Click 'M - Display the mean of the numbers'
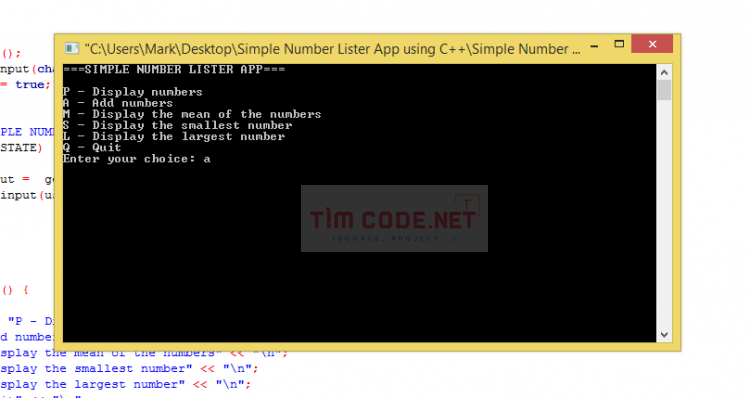 point(192,114)
